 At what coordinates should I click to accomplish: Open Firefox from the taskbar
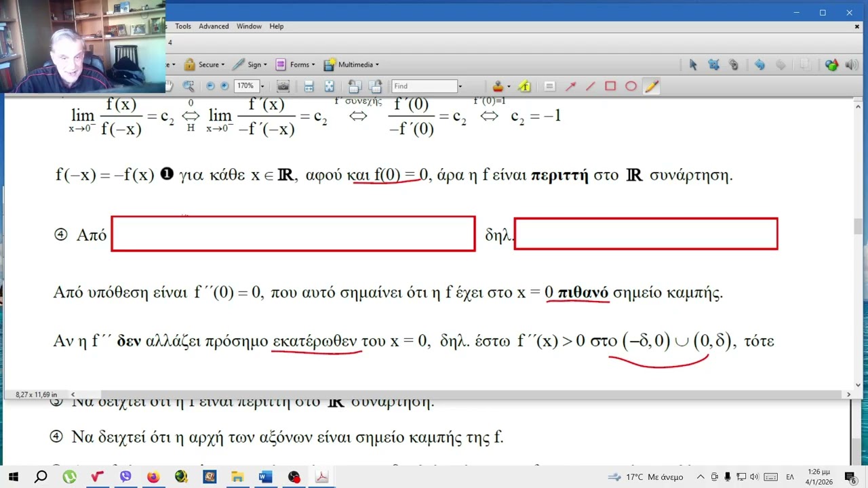coord(153,477)
